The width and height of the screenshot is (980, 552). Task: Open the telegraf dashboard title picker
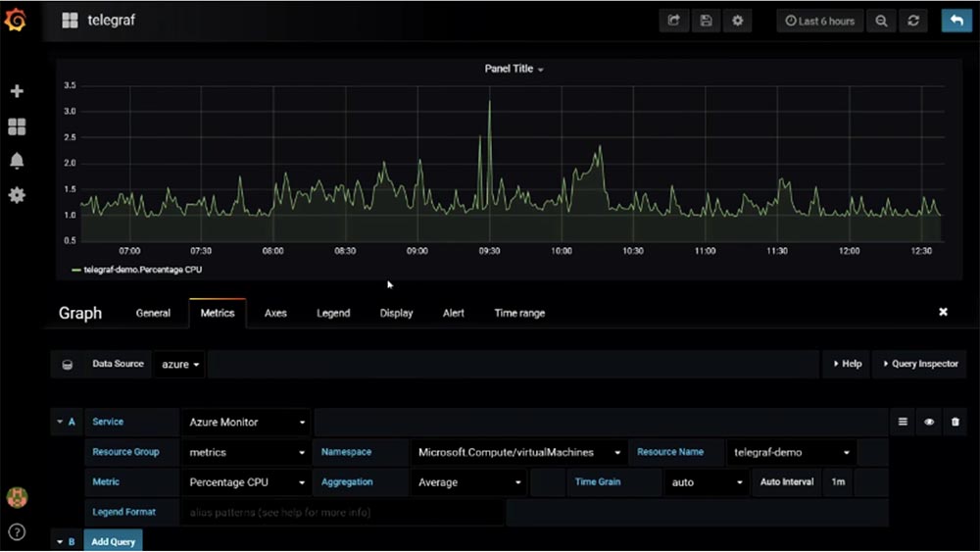pos(112,20)
